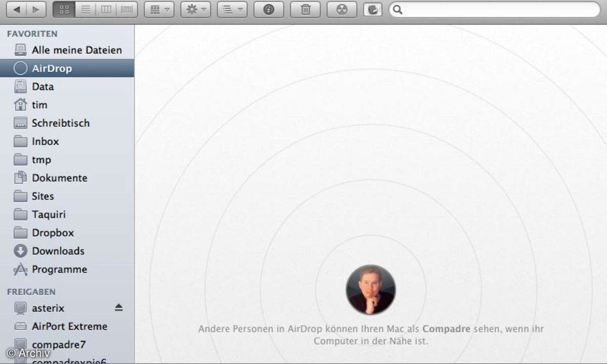
Task: Click the Dropbox folder icon
Action: 20,233
